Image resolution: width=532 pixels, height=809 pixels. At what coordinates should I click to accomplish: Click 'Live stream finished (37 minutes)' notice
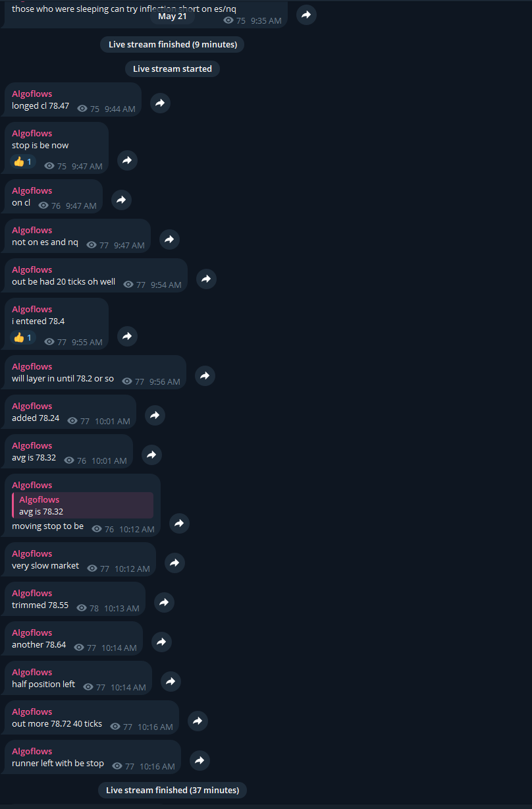click(173, 790)
